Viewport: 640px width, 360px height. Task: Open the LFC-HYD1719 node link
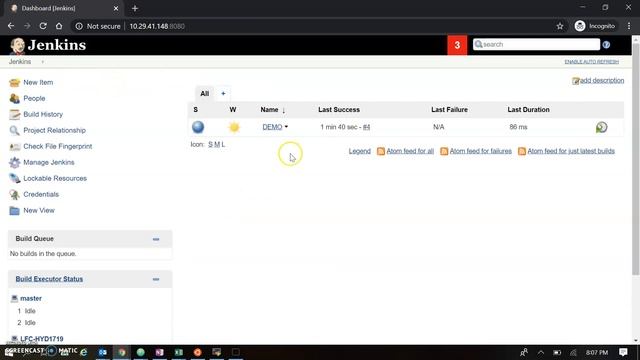[x=42, y=339]
